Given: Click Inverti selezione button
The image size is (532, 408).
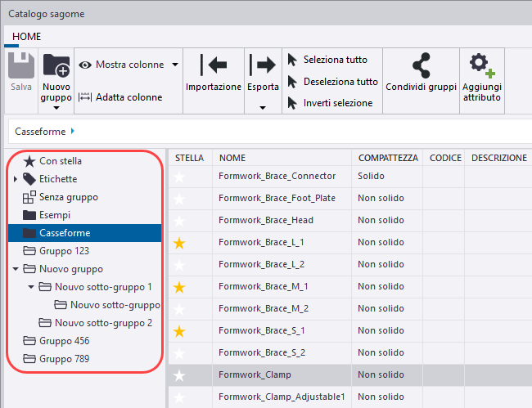Looking at the screenshot, I should pos(337,103).
